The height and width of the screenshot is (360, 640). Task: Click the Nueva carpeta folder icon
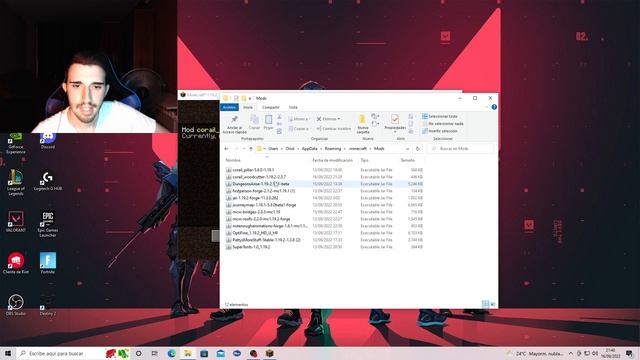[x=362, y=119]
